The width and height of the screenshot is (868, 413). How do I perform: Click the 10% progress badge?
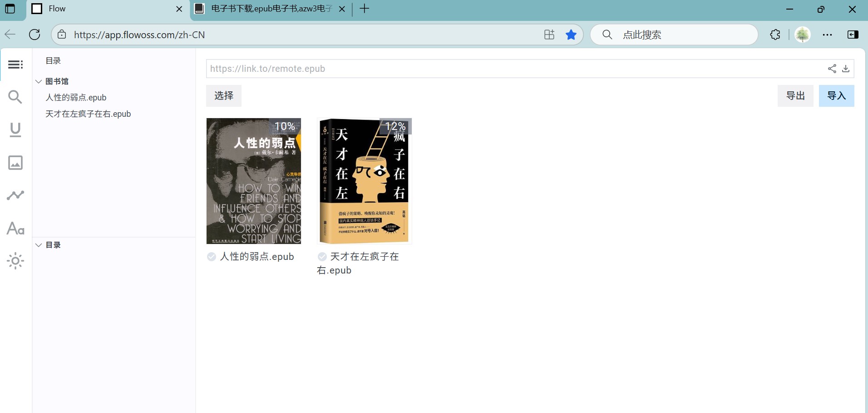pos(285,126)
